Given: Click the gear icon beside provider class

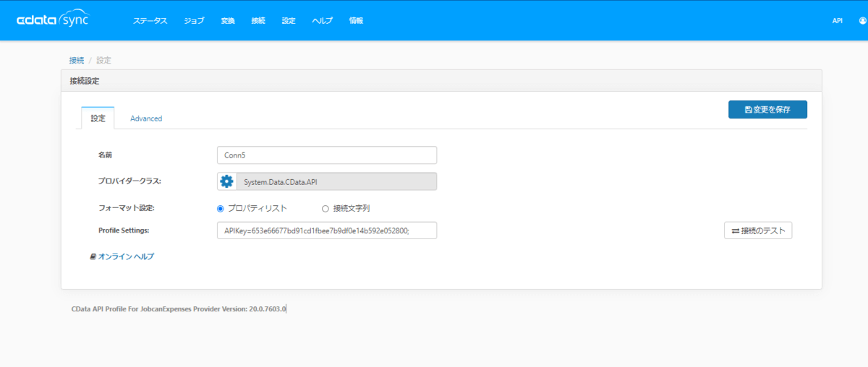Looking at the screenshot, I should click(227, 181).
